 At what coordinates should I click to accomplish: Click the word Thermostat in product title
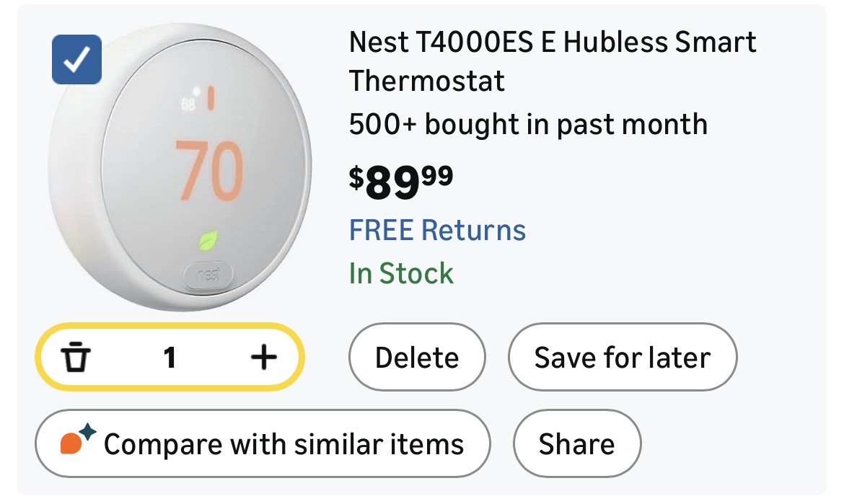[426, 80]
